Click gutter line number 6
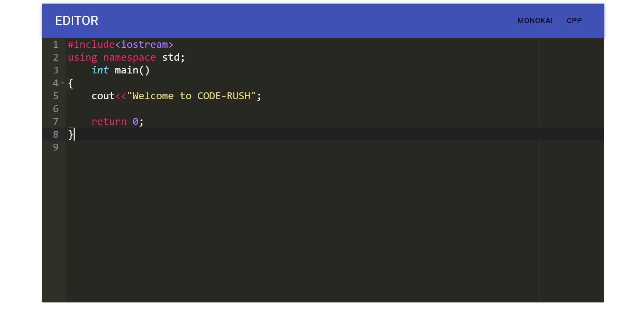Image resolution: width=644 pixels, height=316 pixels. tap(56, 109)
